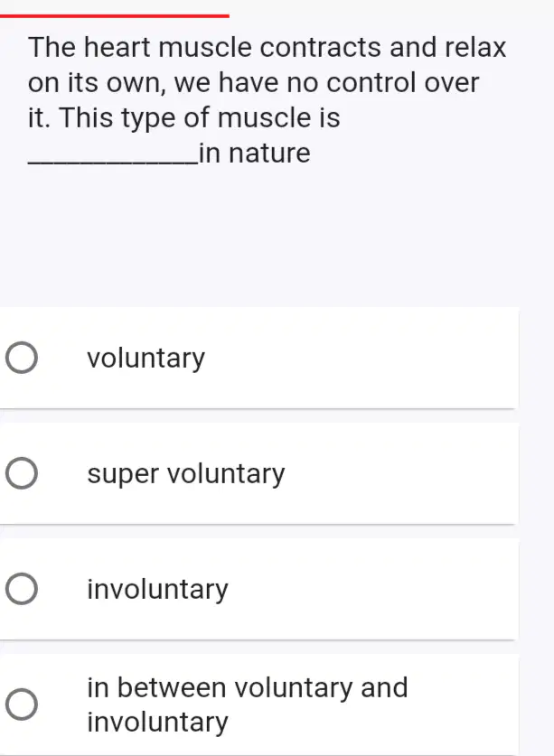Click 'The heart muscle contracts' first line
The image size is (554, 756).
point(267,47)
